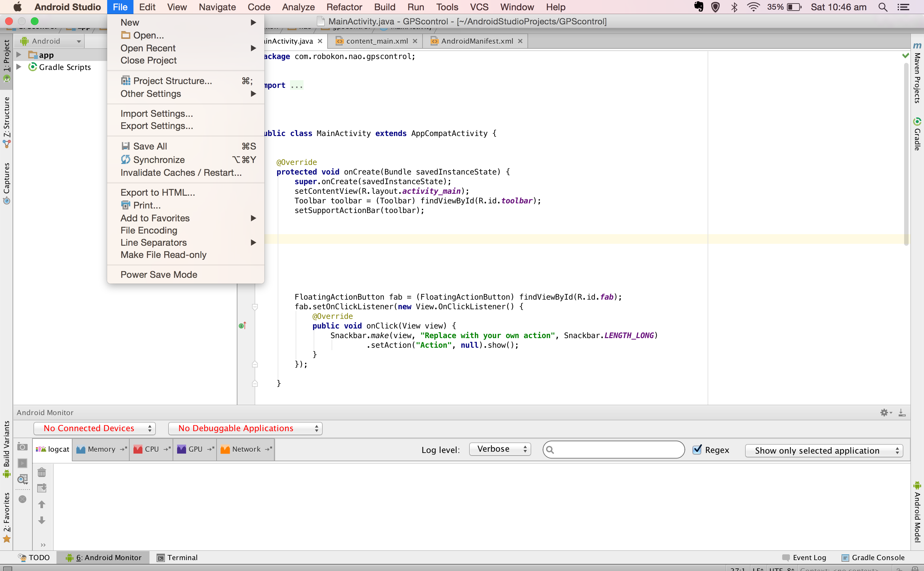Click the screen capture camera icon
The height and width of the screenshot is (571, 924).
[x=23, y=447]
